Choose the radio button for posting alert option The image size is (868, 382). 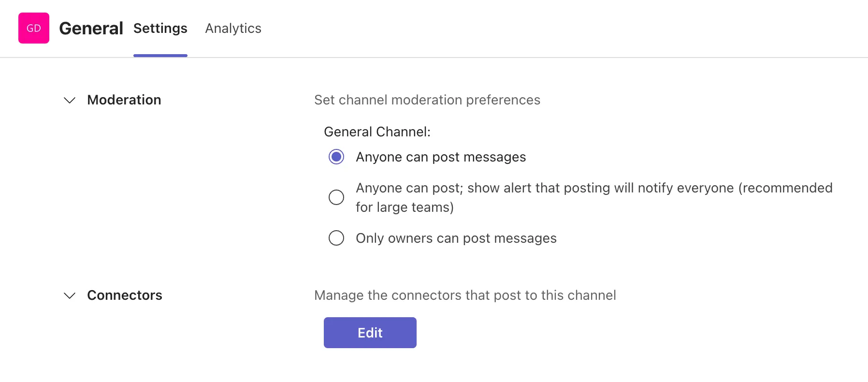click(336, 197)
